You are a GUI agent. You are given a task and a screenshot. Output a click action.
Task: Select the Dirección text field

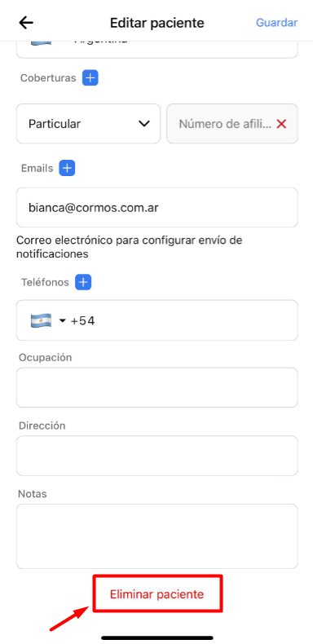coord(157,456)
